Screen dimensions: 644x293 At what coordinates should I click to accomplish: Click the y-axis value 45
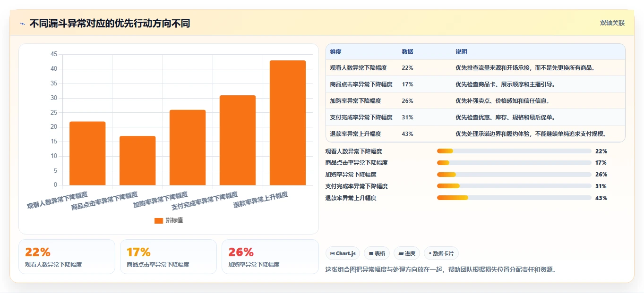[x=53, y=54]
